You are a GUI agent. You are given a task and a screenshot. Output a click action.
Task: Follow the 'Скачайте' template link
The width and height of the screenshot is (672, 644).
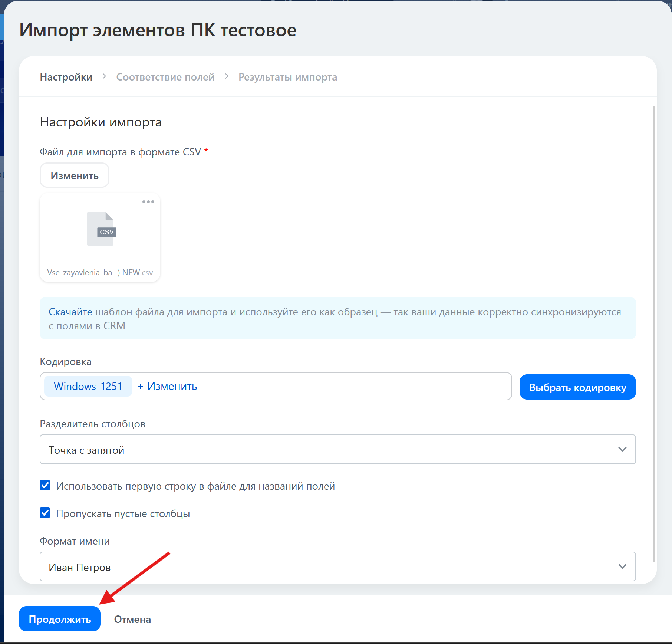coord(70,312)
